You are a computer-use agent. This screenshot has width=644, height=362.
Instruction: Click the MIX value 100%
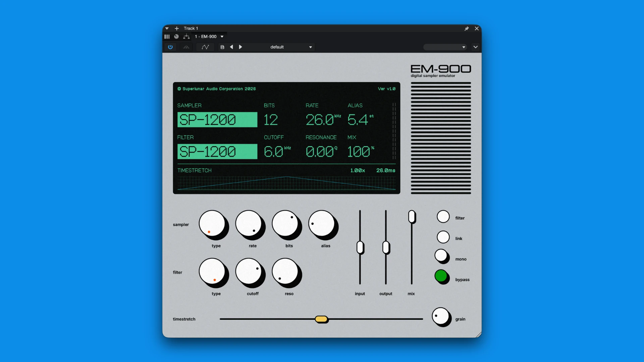(x=361, y=152)
